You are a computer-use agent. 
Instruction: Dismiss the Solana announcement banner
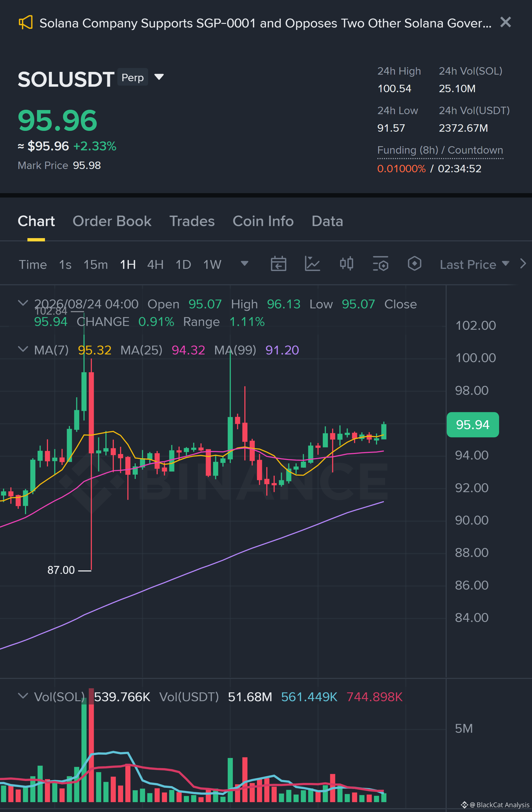coord(505,22)
